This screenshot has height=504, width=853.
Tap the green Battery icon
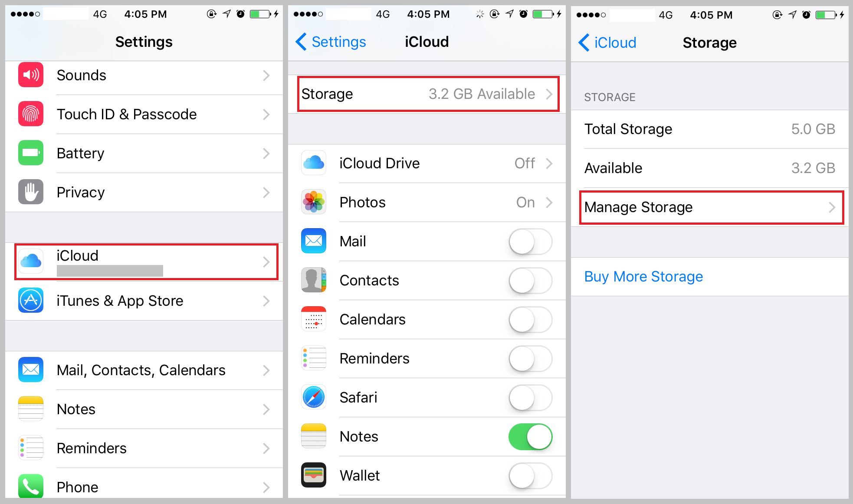(31, 153)
